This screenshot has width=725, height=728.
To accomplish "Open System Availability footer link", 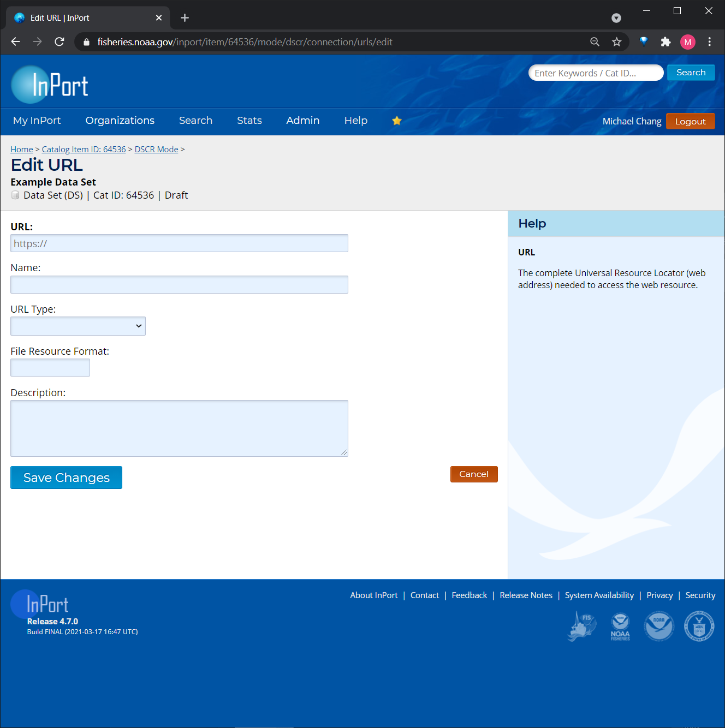I will 599,595.
